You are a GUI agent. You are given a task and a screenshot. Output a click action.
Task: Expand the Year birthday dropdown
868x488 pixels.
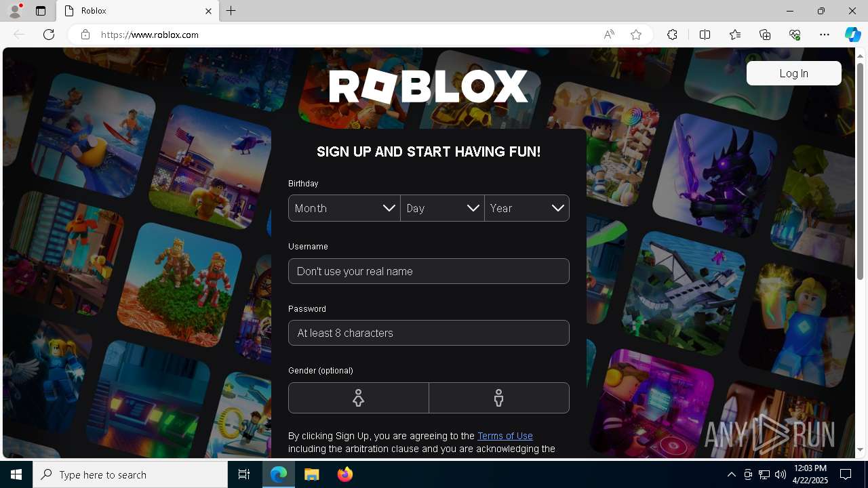[527, 208]
